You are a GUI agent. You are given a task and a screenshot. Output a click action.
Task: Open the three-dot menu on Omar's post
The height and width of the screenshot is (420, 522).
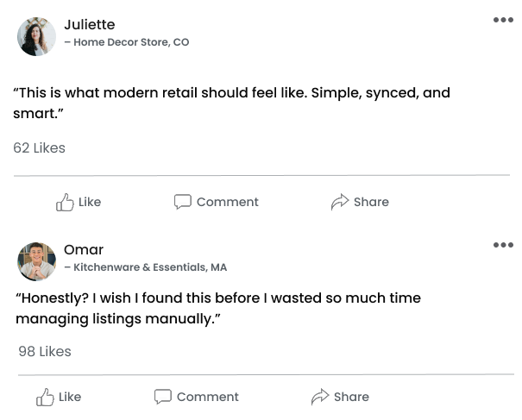point(503,245)
